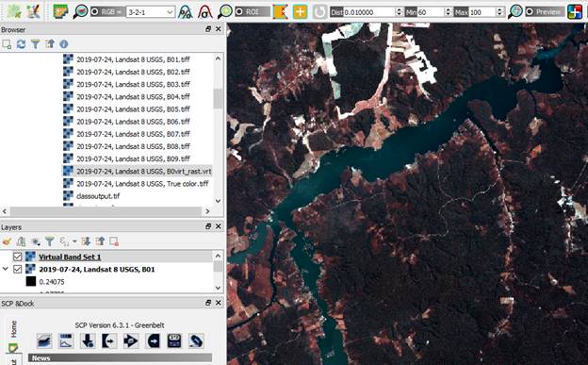Click the zoom to image extent magnifier icon

80,11
